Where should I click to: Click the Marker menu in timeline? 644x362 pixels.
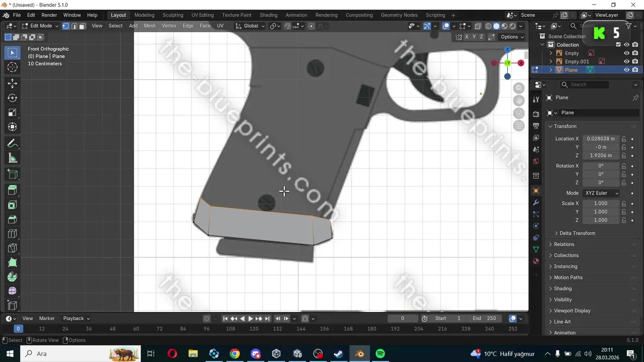(47, 318)
